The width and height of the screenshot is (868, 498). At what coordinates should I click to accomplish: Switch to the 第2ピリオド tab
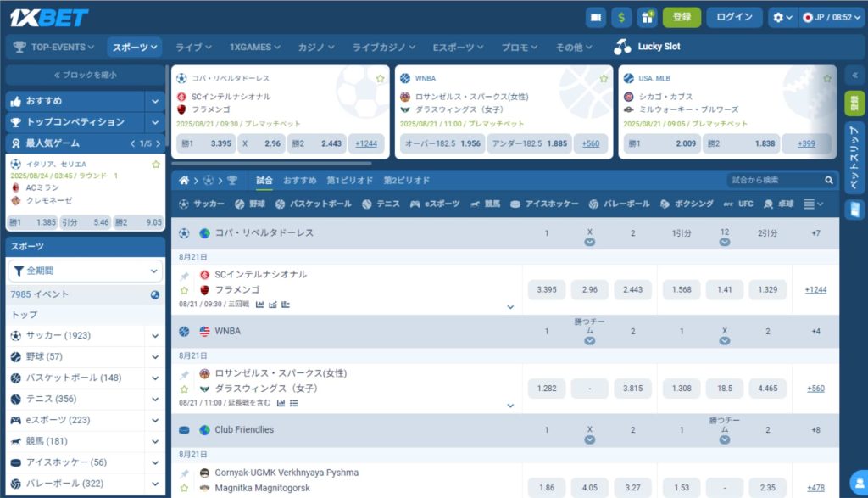click(x=406, y=180)
